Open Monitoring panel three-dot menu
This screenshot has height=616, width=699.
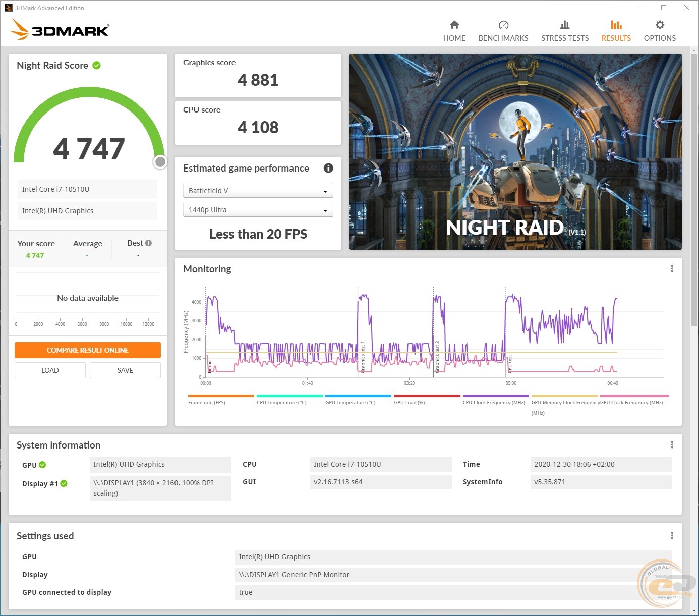pos(672,269)
